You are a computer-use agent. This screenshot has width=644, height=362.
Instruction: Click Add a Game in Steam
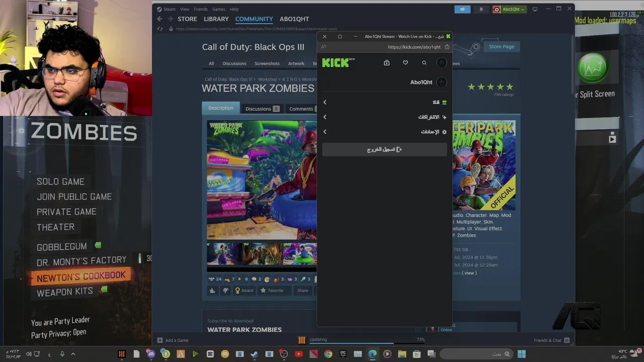tap(173, 340)
